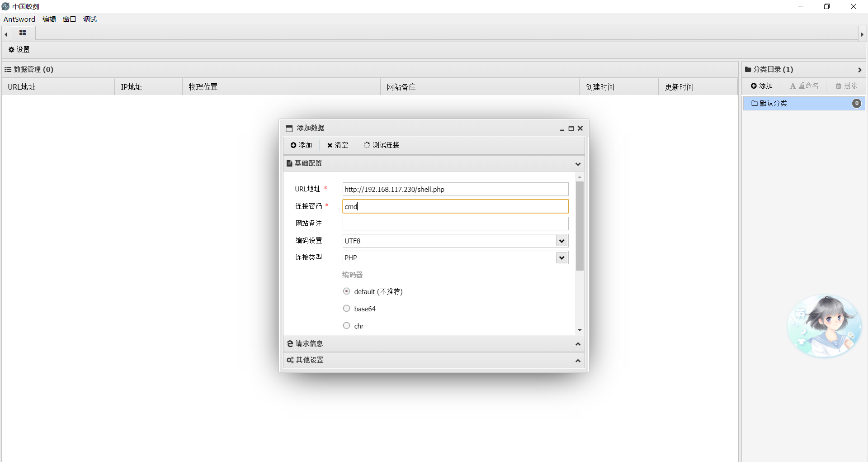Open the 调试 menu
The image size is (868, 462).
tap(90, 19)
